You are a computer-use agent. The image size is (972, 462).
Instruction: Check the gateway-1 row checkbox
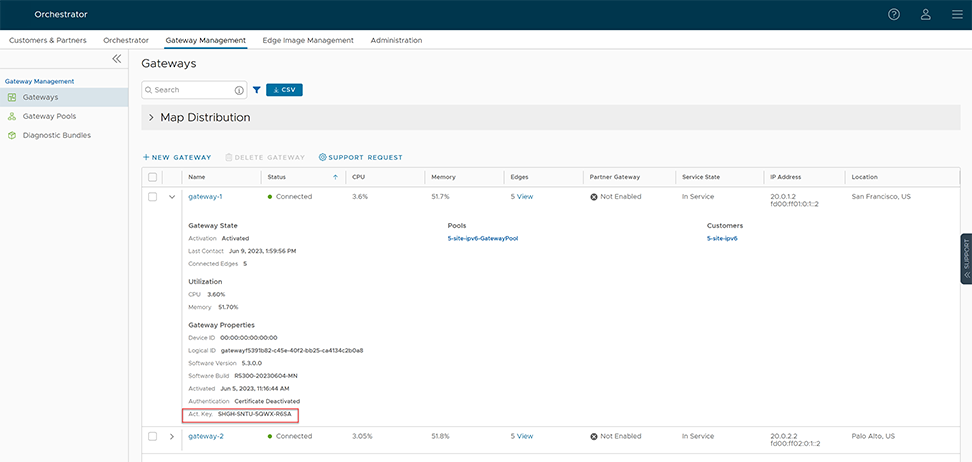pyautogui.click(x=153, y=197)
